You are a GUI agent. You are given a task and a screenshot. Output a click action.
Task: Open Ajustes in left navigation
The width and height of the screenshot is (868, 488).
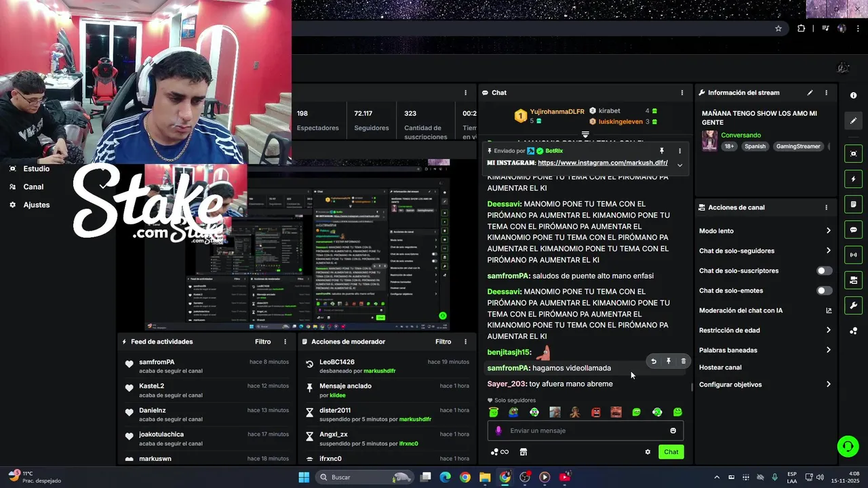[36, 205]
